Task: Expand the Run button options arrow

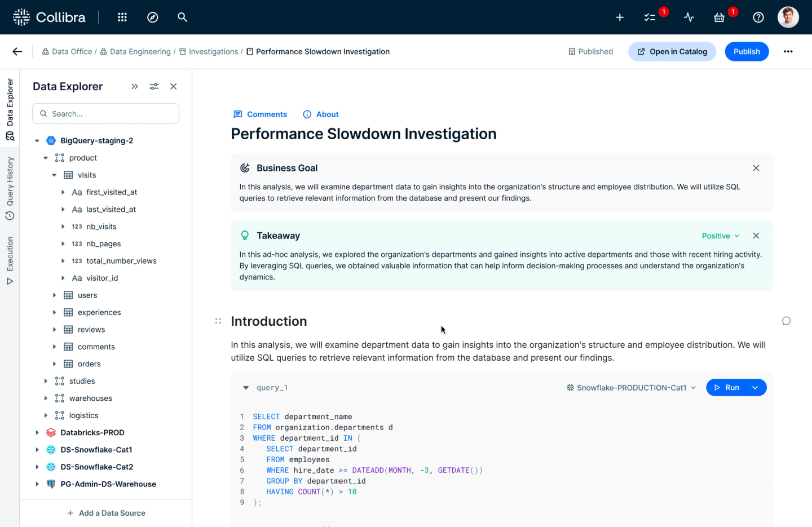Action: tap(755, 388)
